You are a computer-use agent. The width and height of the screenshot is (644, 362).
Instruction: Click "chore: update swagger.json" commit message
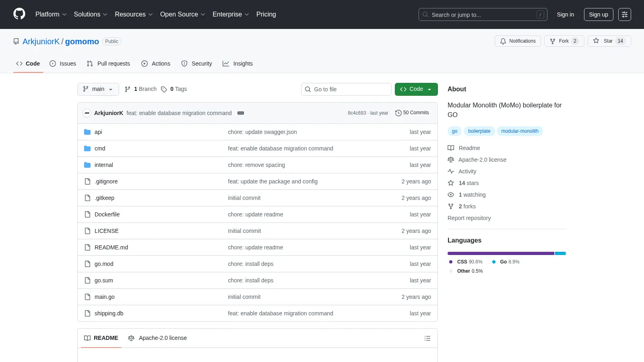262,132
